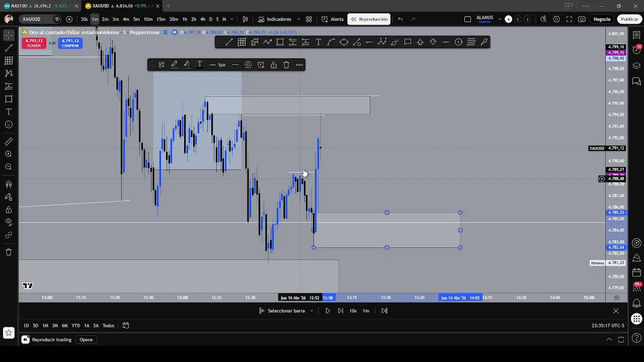
Task: Select the path polyline tool in favorites toolbar
Action: [267, 42]
